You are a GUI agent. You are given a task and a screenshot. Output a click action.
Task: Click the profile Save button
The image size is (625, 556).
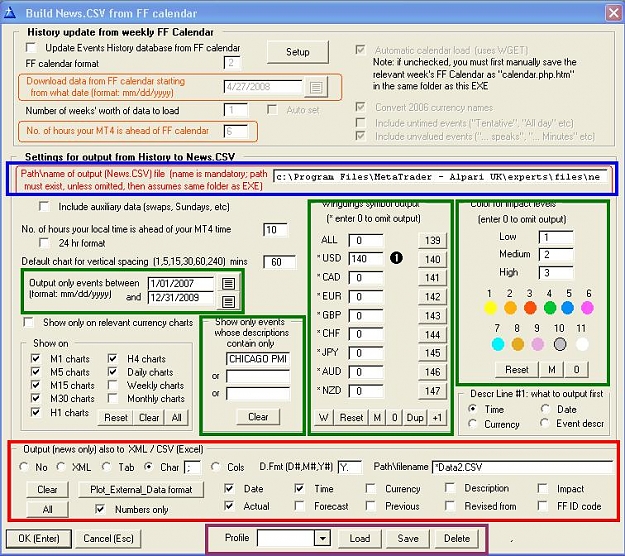(408, 538)
